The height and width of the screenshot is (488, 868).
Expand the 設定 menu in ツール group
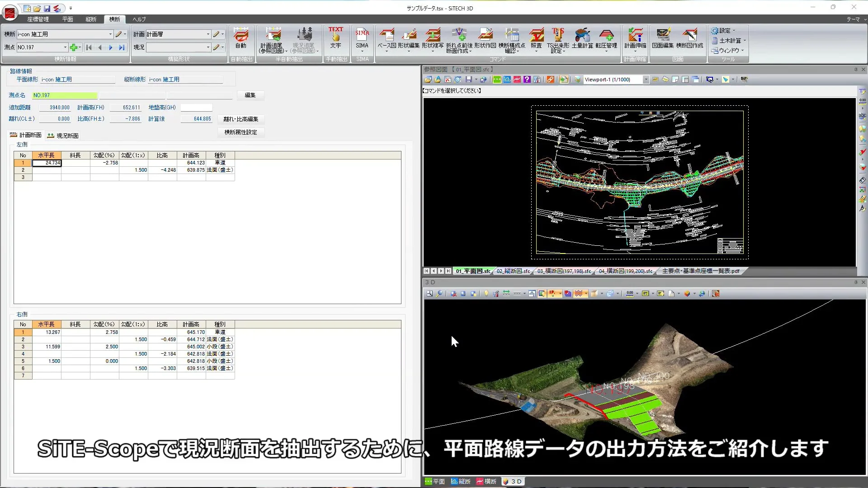click(x=723, y=31)
